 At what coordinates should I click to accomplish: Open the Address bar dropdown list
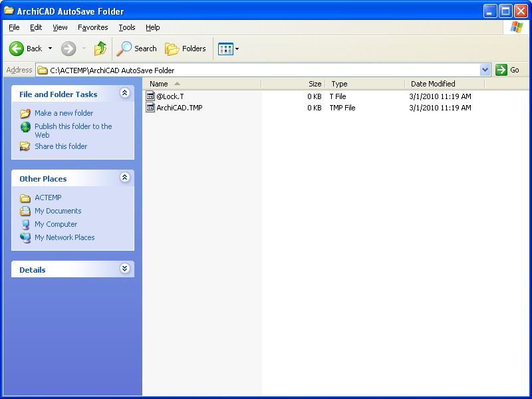coord(485,70)
